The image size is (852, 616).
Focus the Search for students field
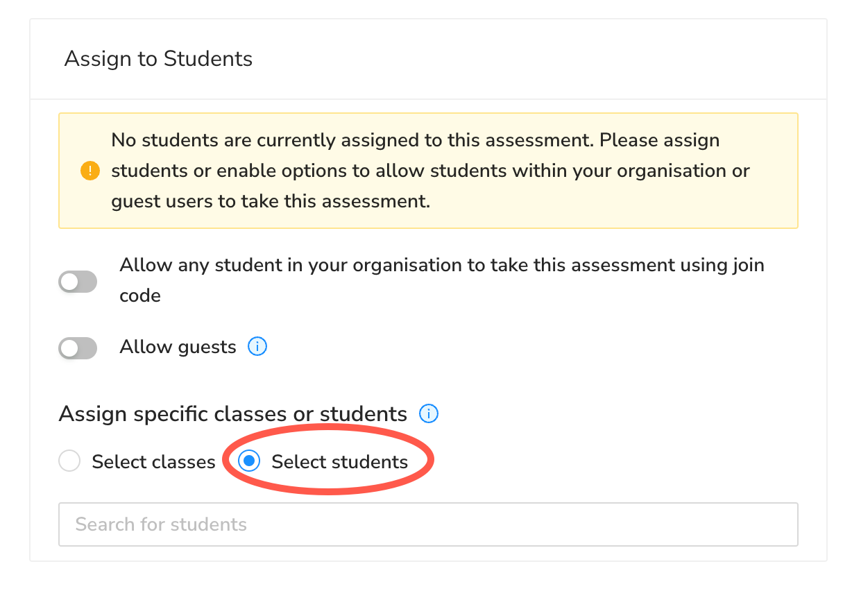pos(428,524)
